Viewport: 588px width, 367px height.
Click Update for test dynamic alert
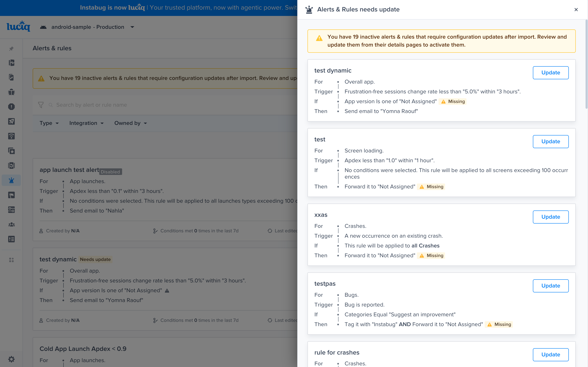pyautogui.click(x=550, y=73)
